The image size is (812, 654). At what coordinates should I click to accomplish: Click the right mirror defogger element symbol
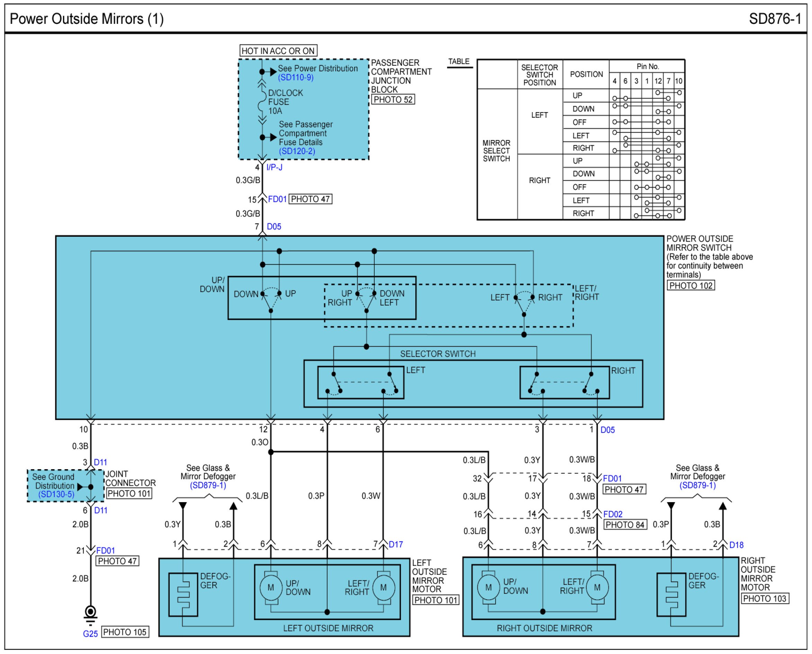pos(671,595)
